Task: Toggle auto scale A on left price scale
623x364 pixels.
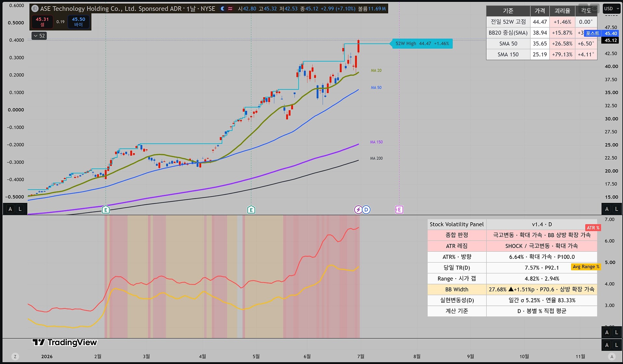Action: 10,209
